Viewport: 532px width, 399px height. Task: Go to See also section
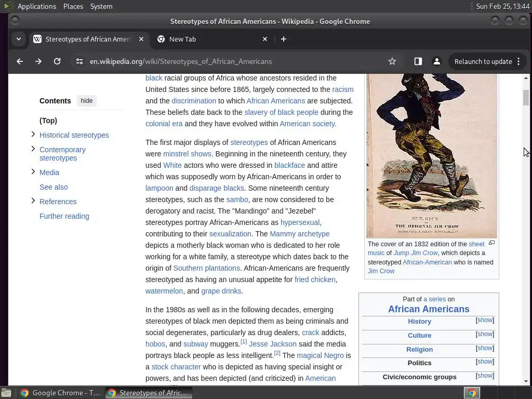54,187
